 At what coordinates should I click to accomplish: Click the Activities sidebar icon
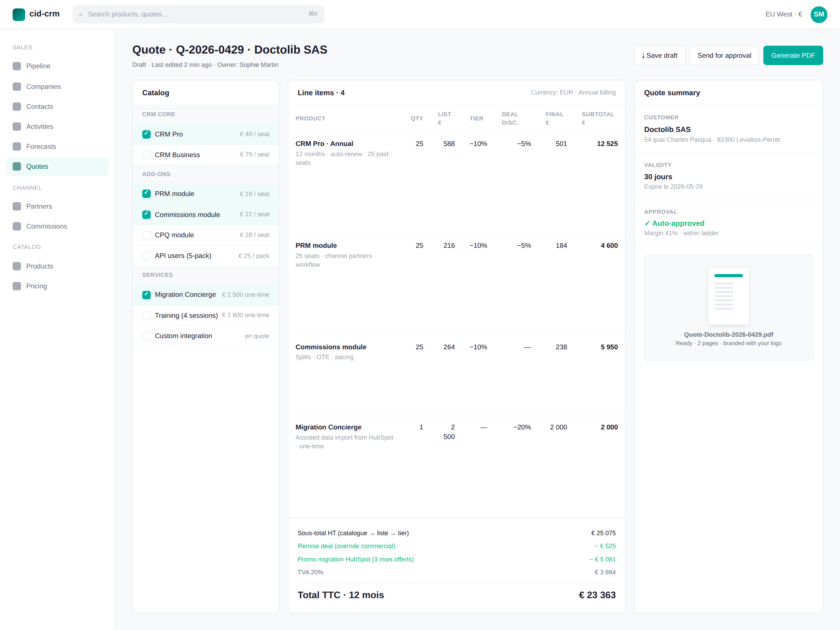pos(17,126)
